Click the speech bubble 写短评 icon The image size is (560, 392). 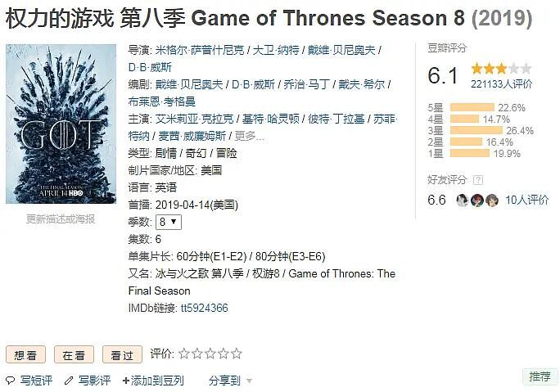click(11, 381)
